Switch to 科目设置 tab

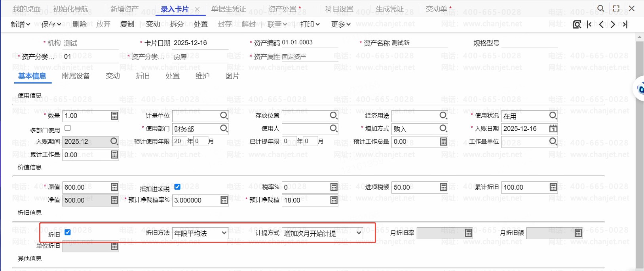[x=339, y=9]
